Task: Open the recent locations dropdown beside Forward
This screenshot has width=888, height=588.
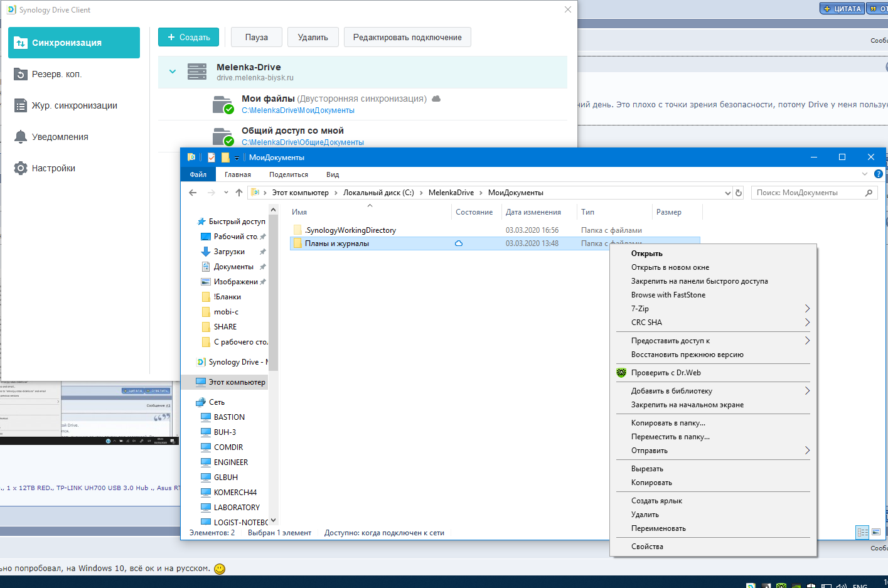Action: (x=226, y=193)
